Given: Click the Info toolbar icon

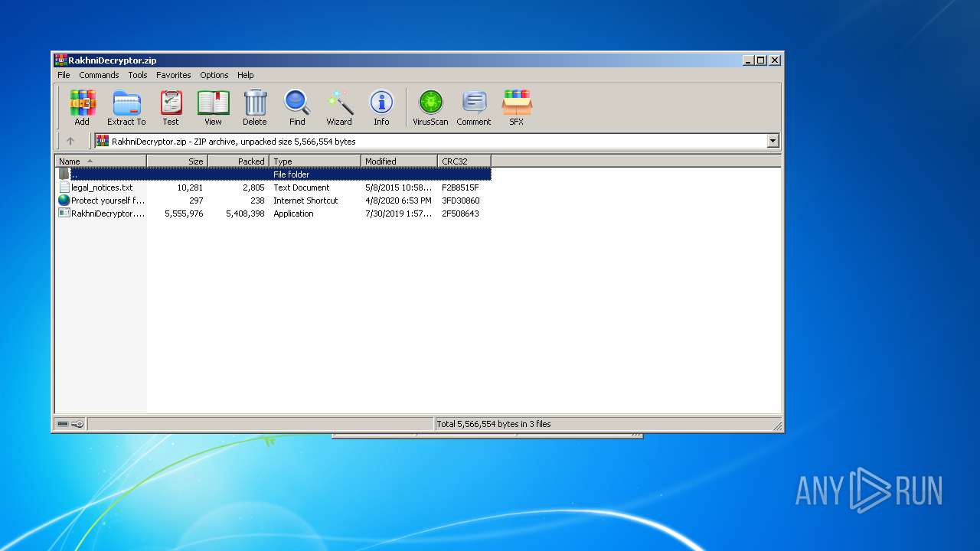Looking at the screenshot, I should (x=381, y=107).
